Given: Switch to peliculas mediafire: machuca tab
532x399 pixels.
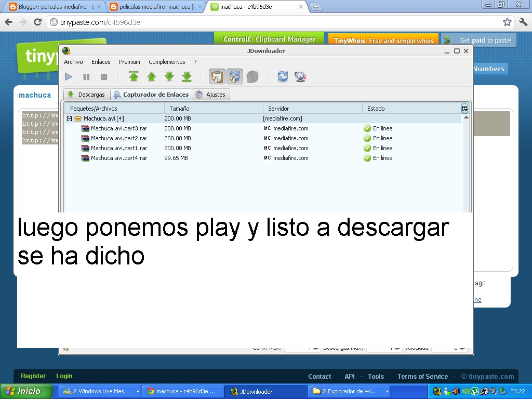Looking at the screenshot, I should click(x=156, y=7).
